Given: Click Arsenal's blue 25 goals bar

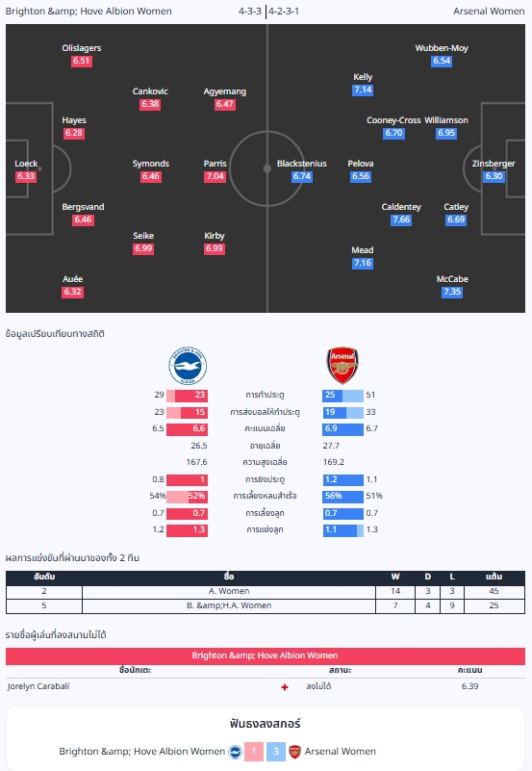Looking at the screenshot, I should coord(333,396).
